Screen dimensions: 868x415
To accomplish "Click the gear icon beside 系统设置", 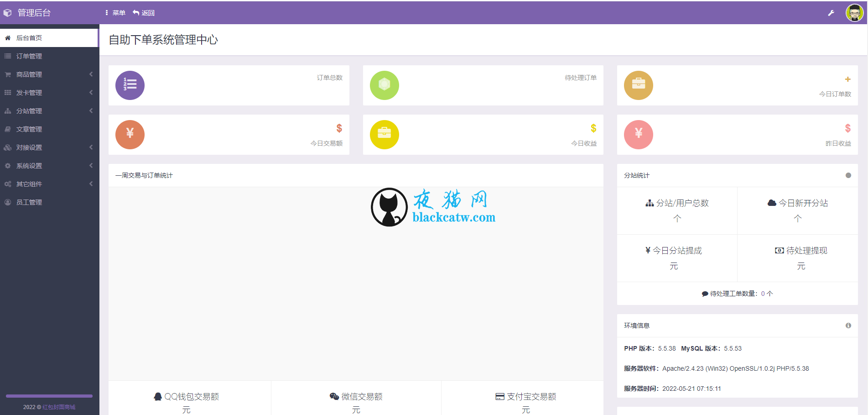I will 8,166.
